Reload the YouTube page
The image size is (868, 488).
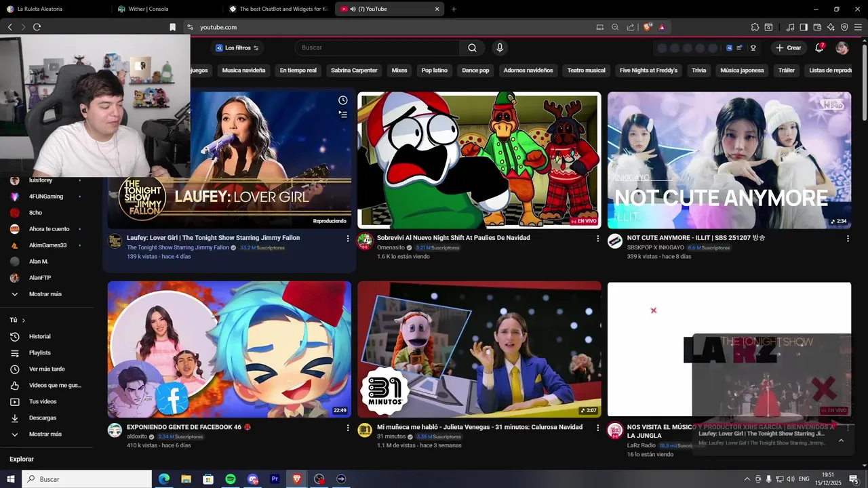point(37,27)
